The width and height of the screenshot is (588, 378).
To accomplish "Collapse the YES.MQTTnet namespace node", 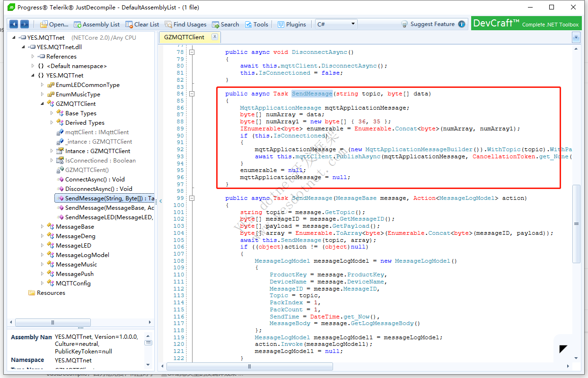I will click(33, 75).
